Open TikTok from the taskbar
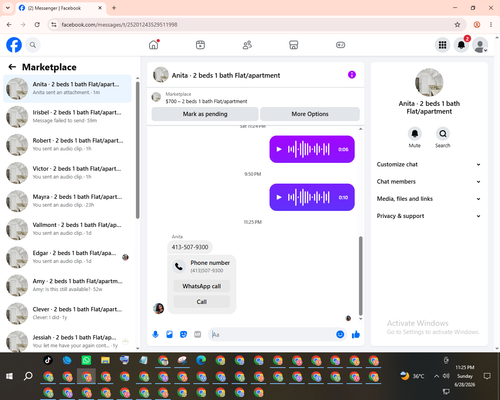The height and width of the screenshot is (400, 500). tap(48, 360)
